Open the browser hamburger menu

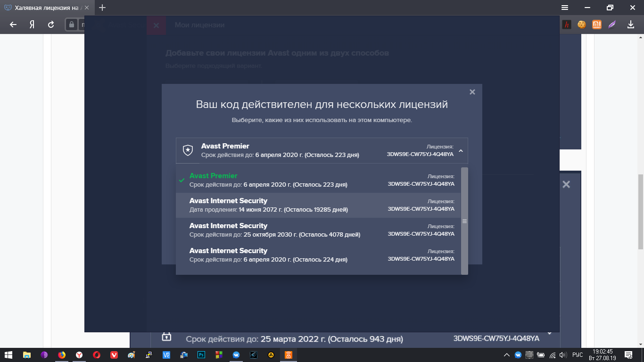click(565, 8)
